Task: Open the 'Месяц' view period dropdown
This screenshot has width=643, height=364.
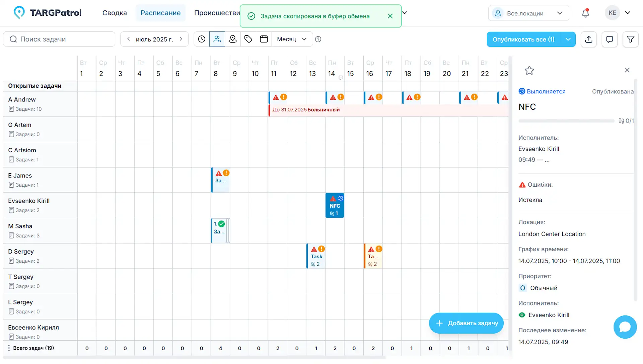Action: click(292, 39)
